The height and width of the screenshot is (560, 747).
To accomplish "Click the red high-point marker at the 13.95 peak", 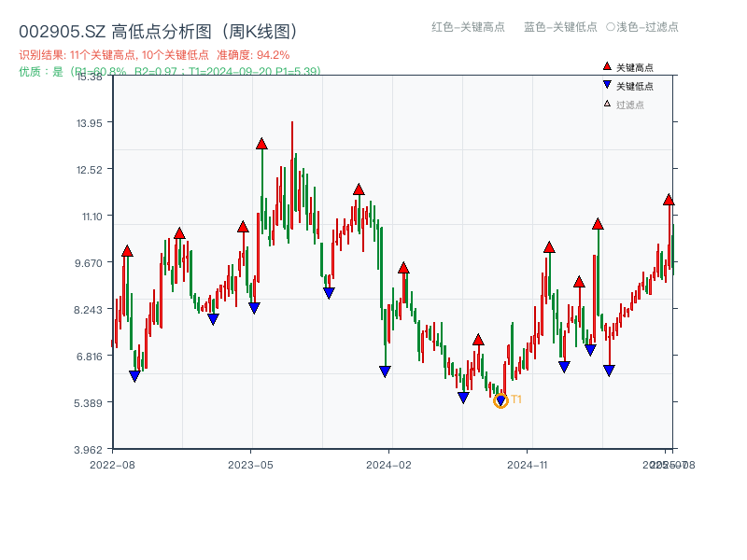I will [x=261, y=143].
